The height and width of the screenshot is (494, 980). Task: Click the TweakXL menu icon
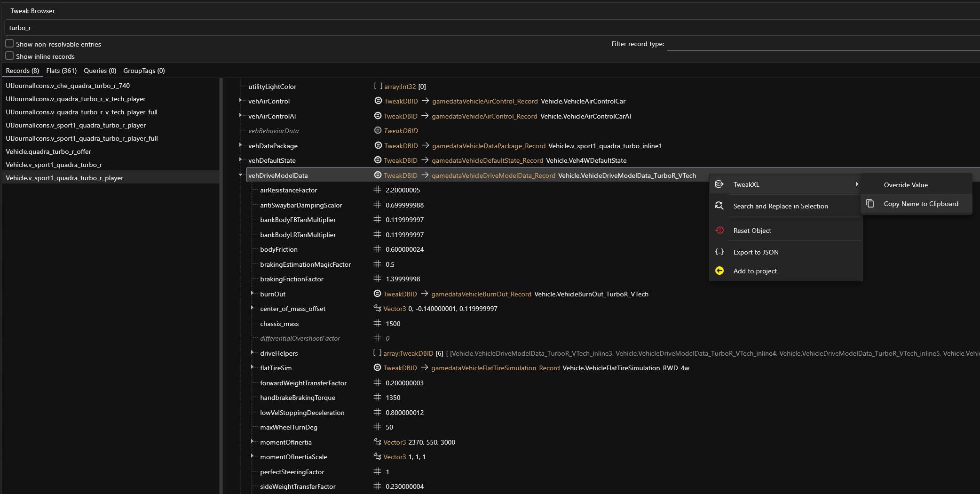[719, 184]
